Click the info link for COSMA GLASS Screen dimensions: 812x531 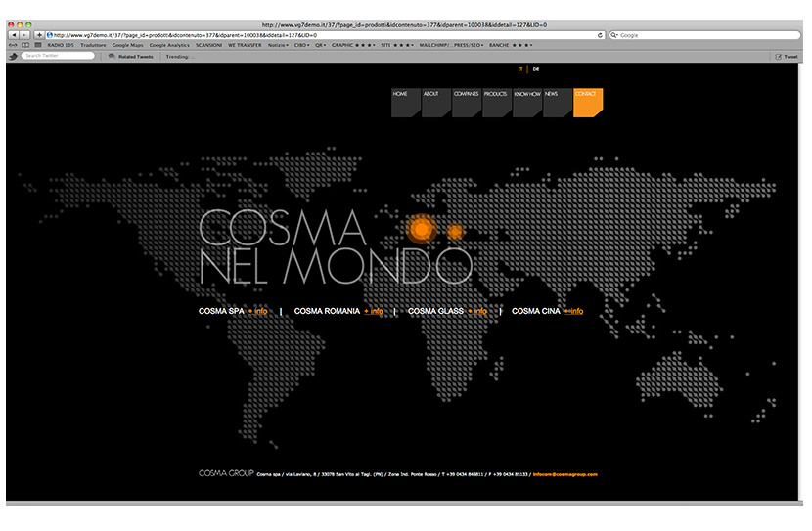point(477,311)
